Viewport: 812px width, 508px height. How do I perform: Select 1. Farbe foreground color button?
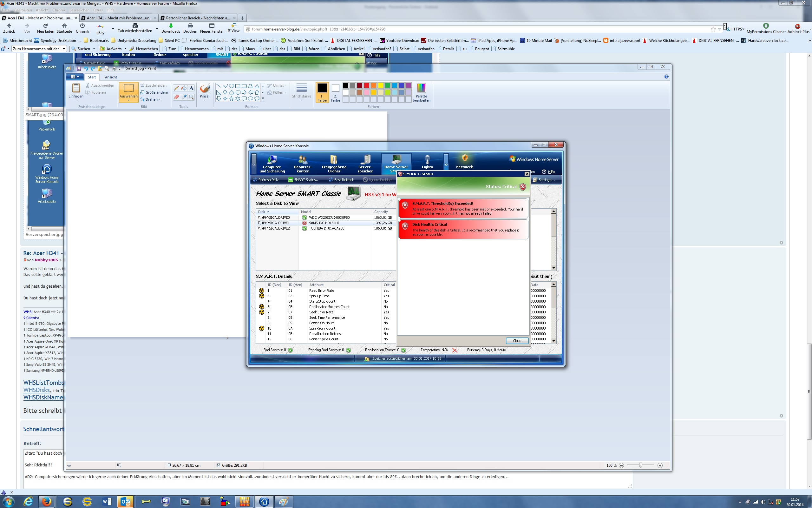click(x=322, y=92)
